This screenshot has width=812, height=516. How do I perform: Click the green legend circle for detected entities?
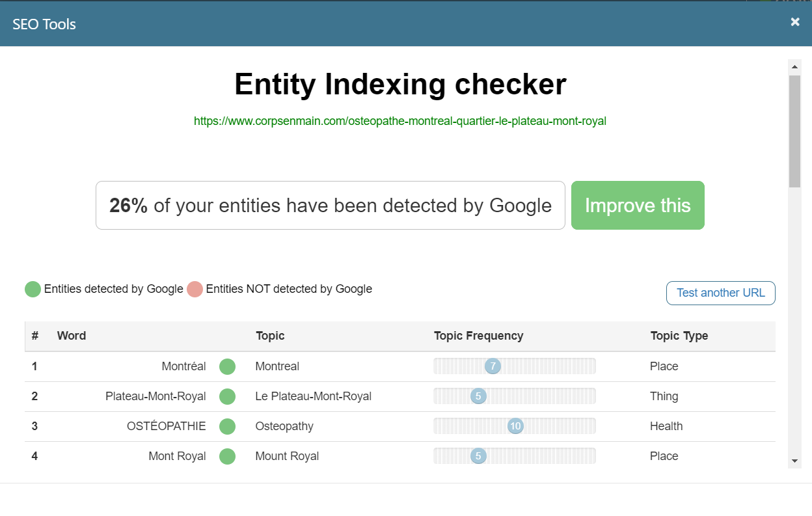(33, 289)
